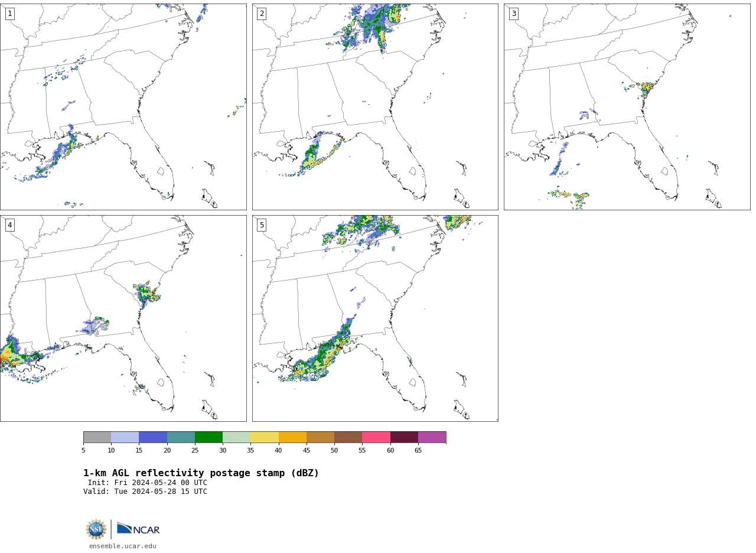
Task: Click the member number 4 label box
Action: click(x=9, y=225)
